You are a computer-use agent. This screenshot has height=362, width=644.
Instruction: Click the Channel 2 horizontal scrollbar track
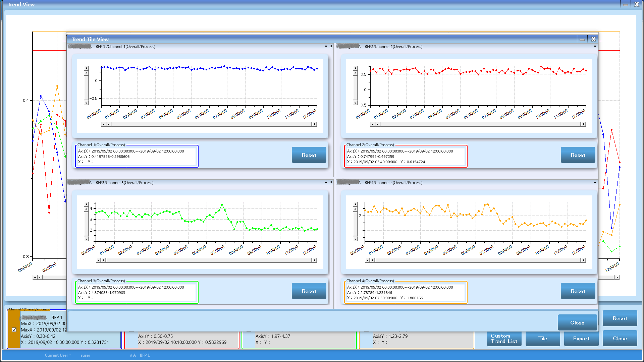coord(480,124)
